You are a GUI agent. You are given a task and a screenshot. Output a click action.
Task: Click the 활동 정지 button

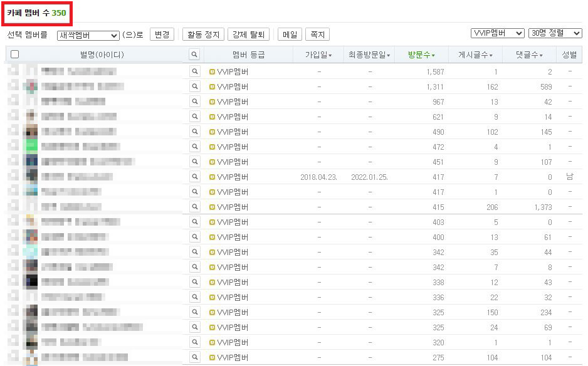[203, 35]
